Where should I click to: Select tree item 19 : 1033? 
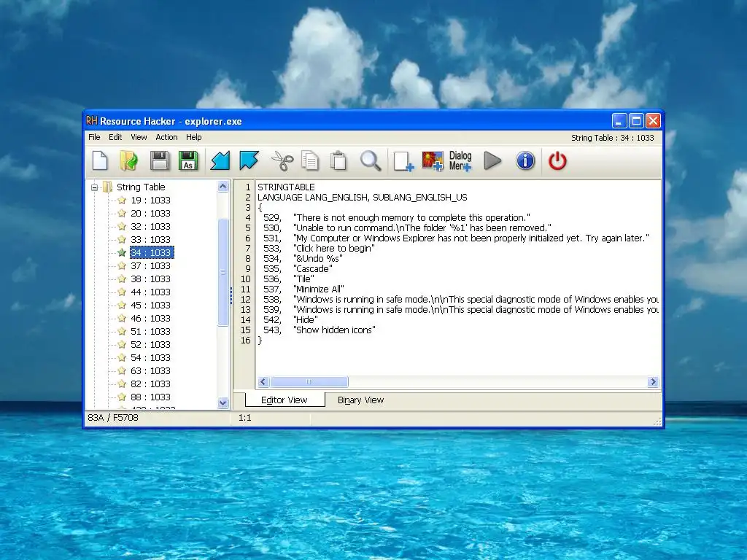click(150, 200)
